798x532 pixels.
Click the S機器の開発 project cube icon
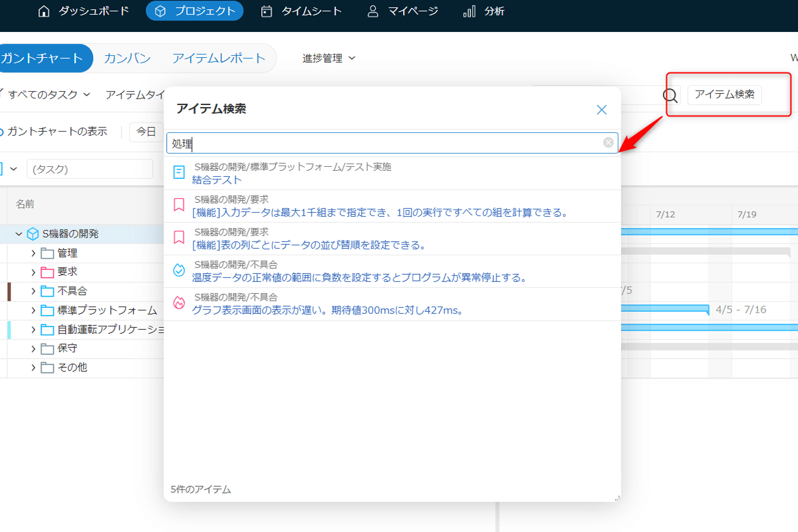[x=33, y=234]
